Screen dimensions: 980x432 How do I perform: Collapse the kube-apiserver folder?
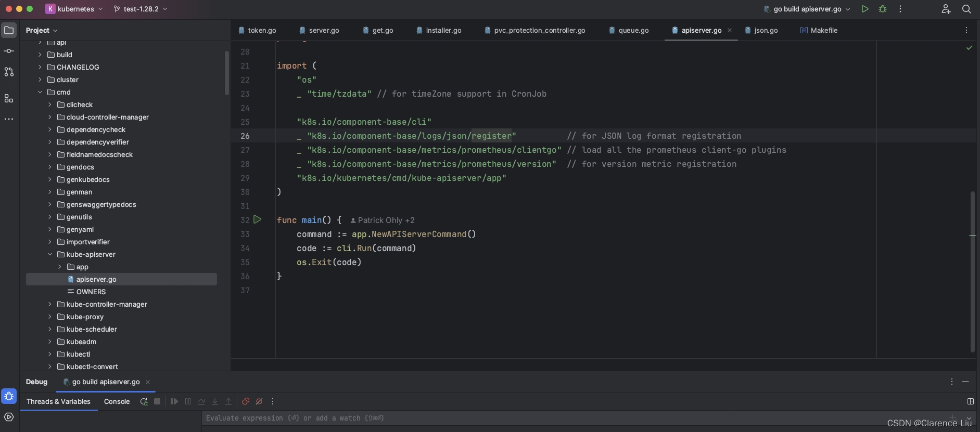(50, 254)
